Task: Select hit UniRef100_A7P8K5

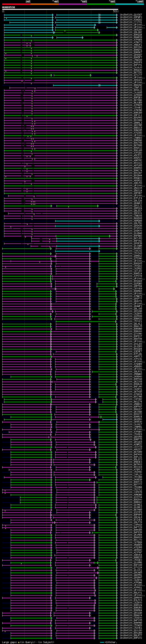Action: point(131,40)
